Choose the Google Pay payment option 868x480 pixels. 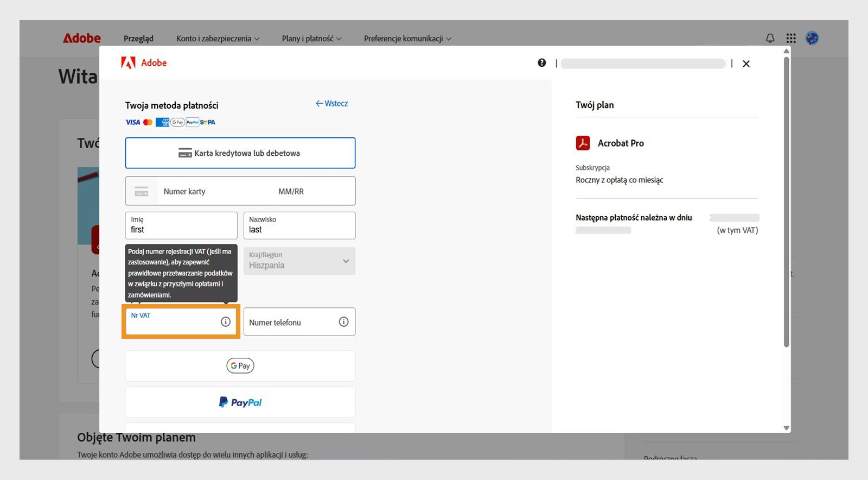pyautogui.click(x=240, y=366)
